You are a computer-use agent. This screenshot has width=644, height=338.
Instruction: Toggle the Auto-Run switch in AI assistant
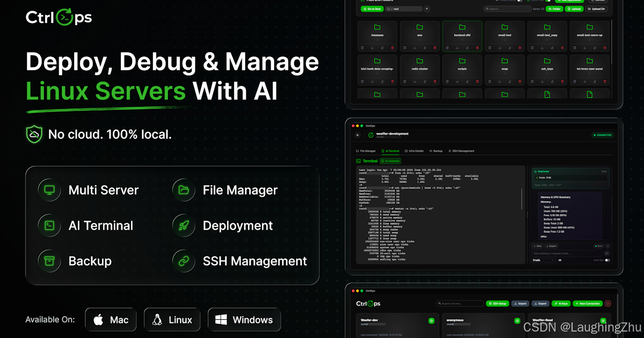(x=607, y=260)
